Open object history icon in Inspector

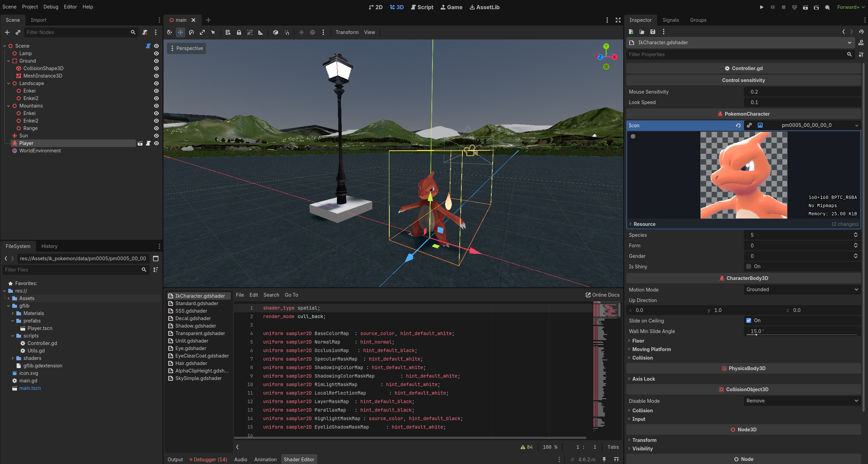pos(861,32)
